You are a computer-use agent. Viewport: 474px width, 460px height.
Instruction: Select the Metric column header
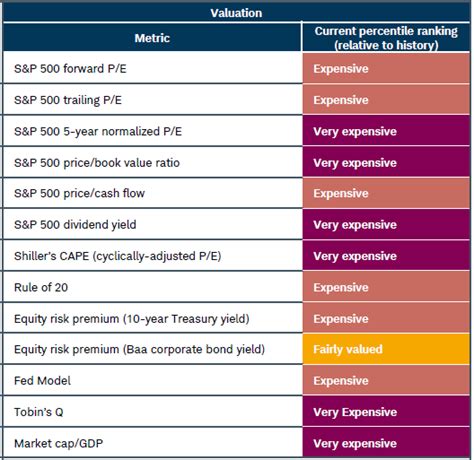click(x=152, y=38)
